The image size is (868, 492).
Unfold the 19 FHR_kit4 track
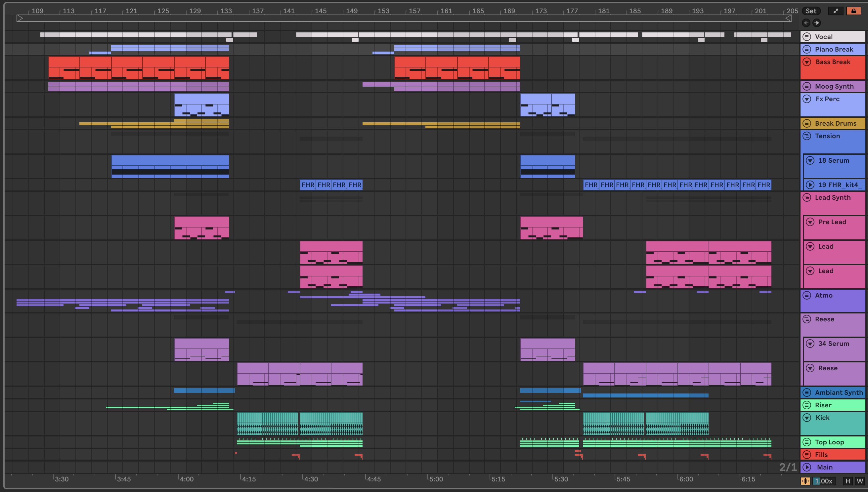tap(810, 185)
